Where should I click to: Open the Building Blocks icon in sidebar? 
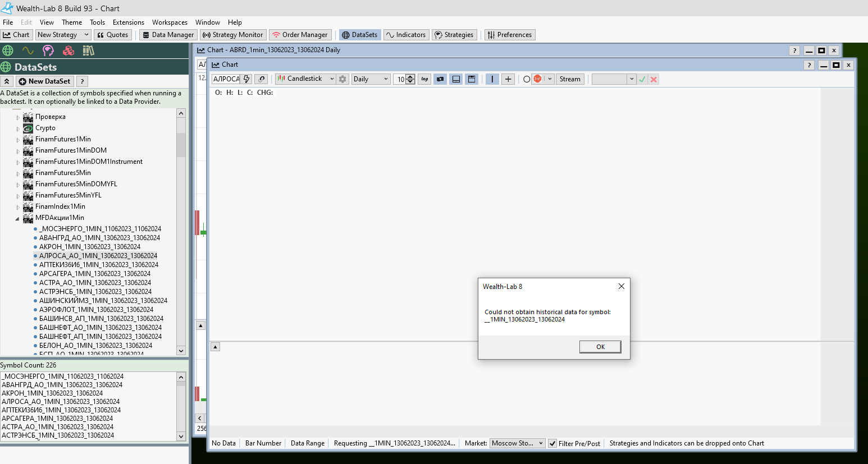tap(68, 50)
